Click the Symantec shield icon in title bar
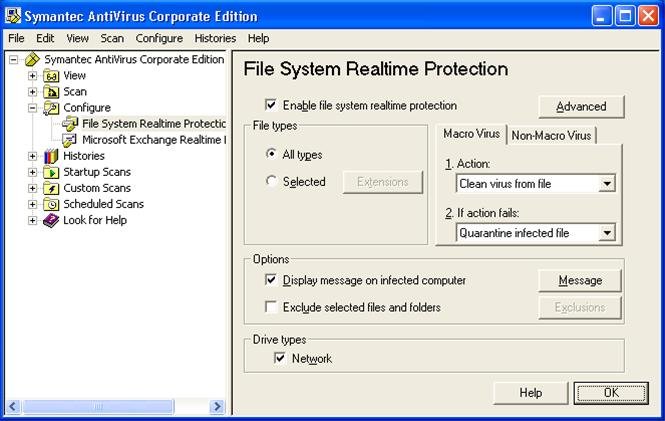 point(13,16)
